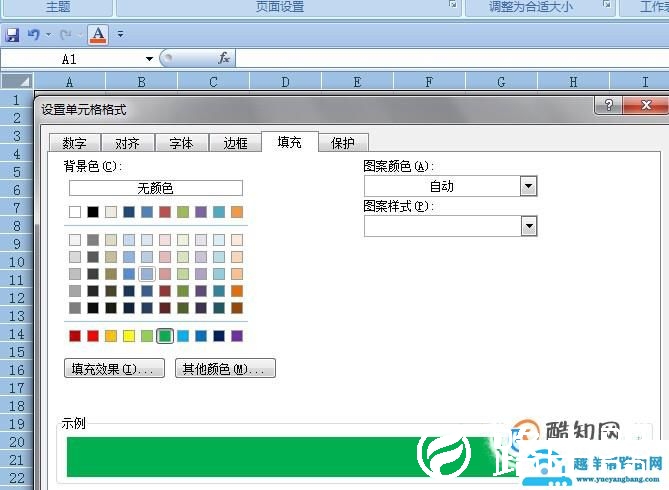The image size is (669, 490).
Task: Expand the 图案样式 dropdown
Action: coord(529,226)
